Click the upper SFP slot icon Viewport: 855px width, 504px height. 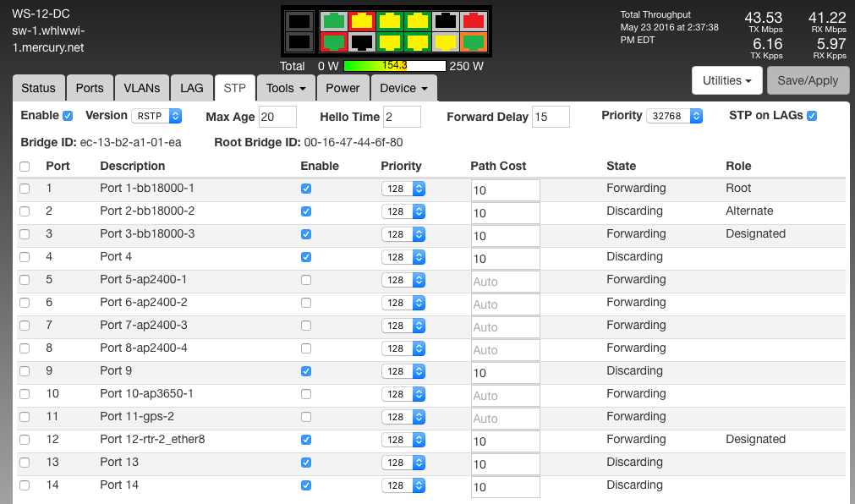(299, 21)
